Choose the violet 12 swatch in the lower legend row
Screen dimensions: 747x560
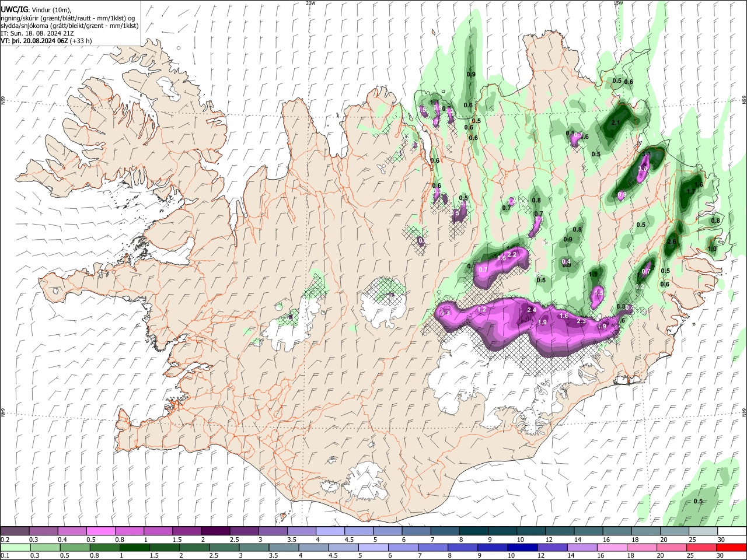pyautogui.click(x=552, y=548)
